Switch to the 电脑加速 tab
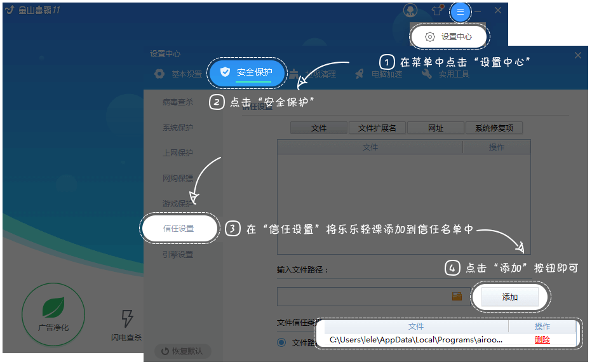Image resolution: width=592 pixels, height=364 pixels. (x=379, y=74)
